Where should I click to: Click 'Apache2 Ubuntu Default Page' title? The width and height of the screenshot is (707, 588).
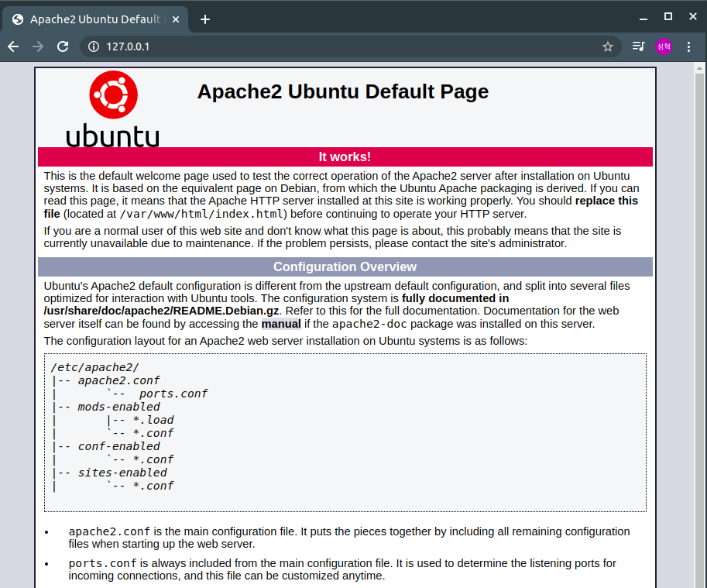click(343, 91)
